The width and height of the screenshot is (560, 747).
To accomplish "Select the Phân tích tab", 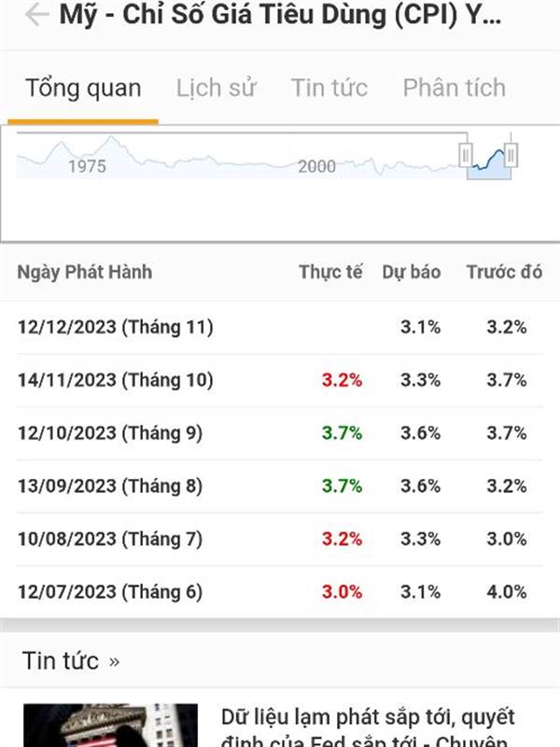I will (455, 88).
